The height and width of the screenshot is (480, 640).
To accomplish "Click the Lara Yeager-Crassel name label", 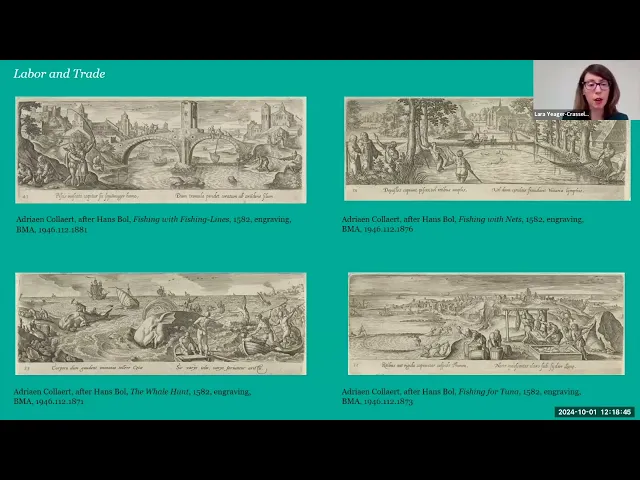I will 562,114.
